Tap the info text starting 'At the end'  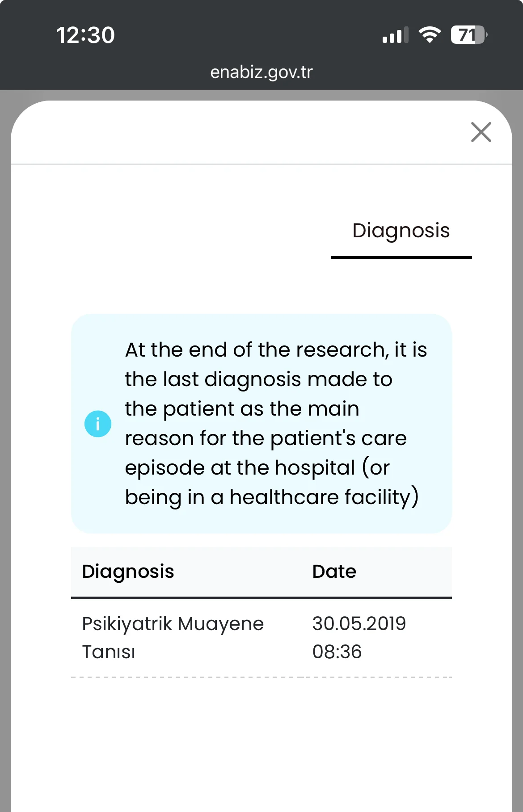[x=276, y=350]
